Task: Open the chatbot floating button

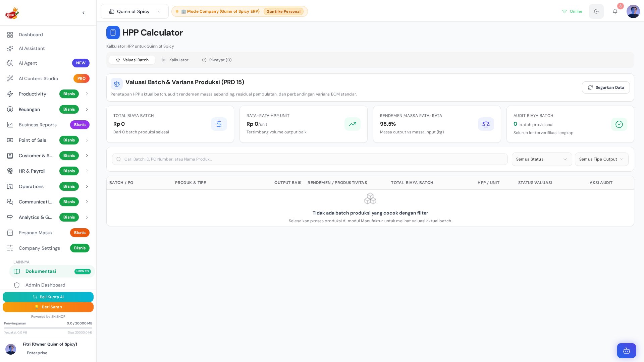Action: pyautogui.click(x=627, y=351)
